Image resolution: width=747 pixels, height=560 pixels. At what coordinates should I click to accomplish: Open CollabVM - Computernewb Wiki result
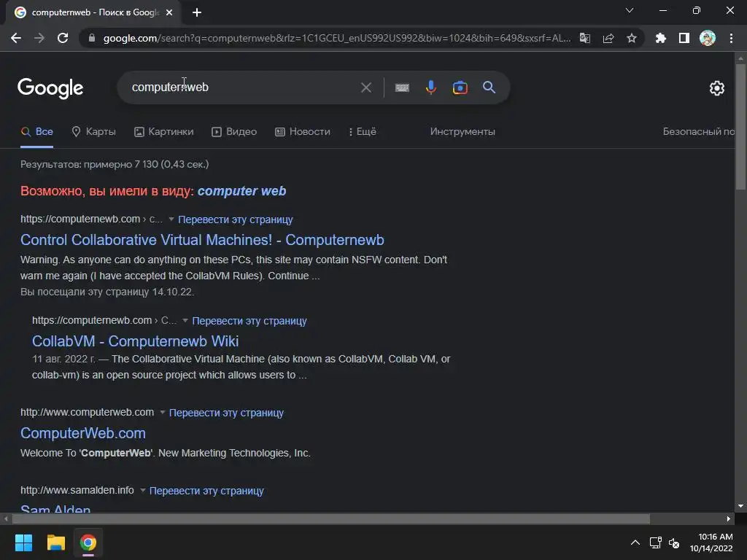[135, 341]
